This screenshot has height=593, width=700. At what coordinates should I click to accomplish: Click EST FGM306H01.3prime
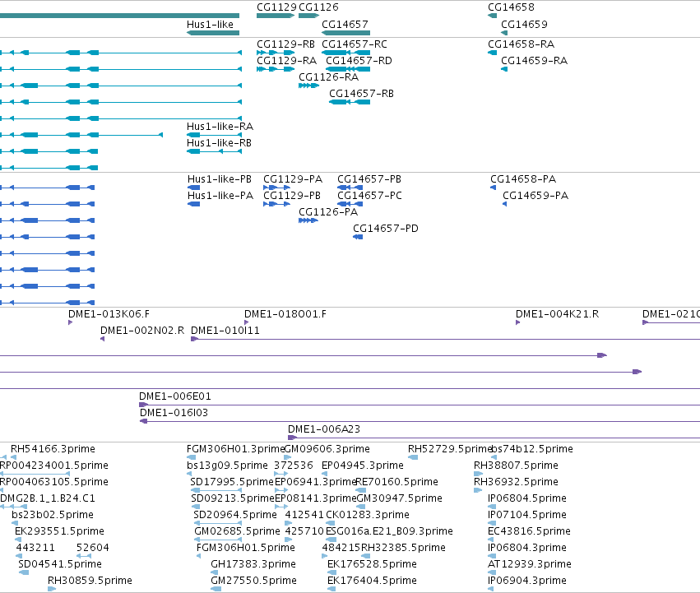coord(235,449)
